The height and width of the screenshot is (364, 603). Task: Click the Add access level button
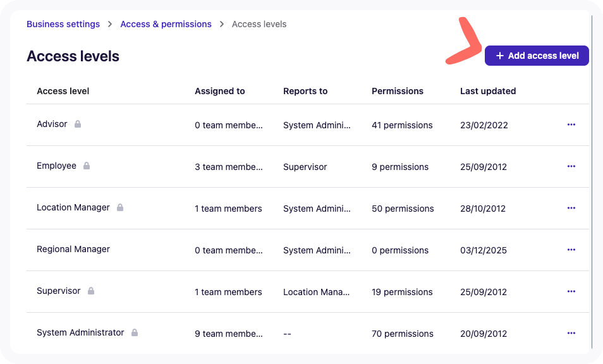(537, 56)
